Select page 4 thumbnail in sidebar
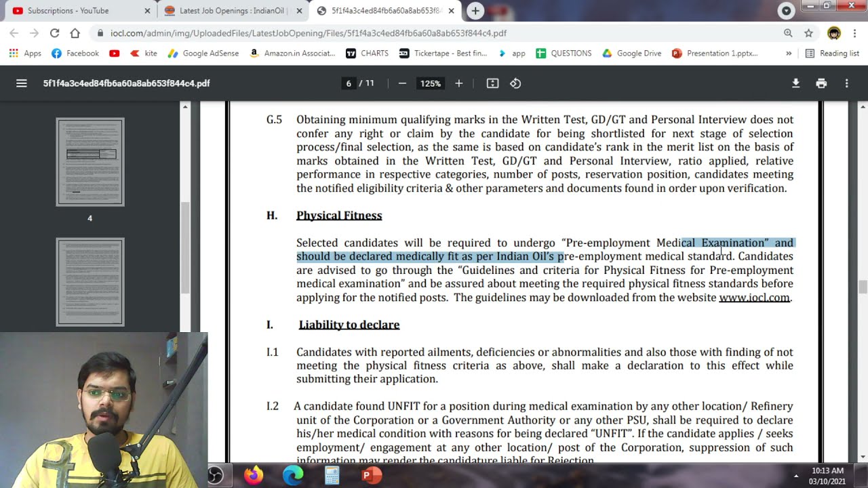 click(x=90, y=162)
